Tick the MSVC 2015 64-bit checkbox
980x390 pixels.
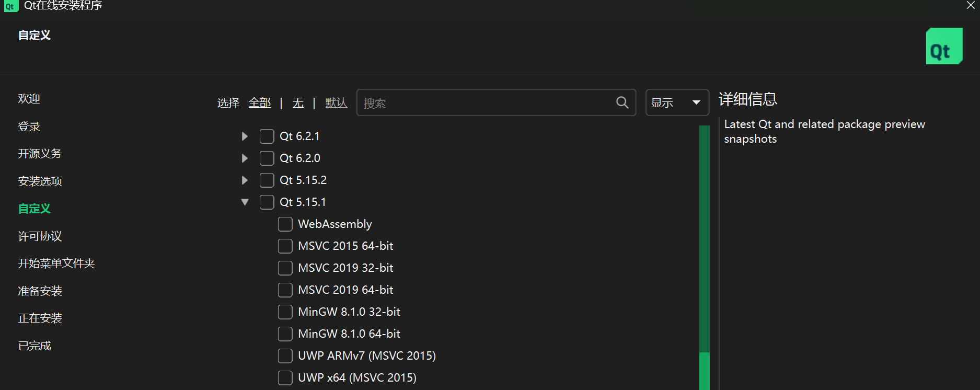coord(285,246)
